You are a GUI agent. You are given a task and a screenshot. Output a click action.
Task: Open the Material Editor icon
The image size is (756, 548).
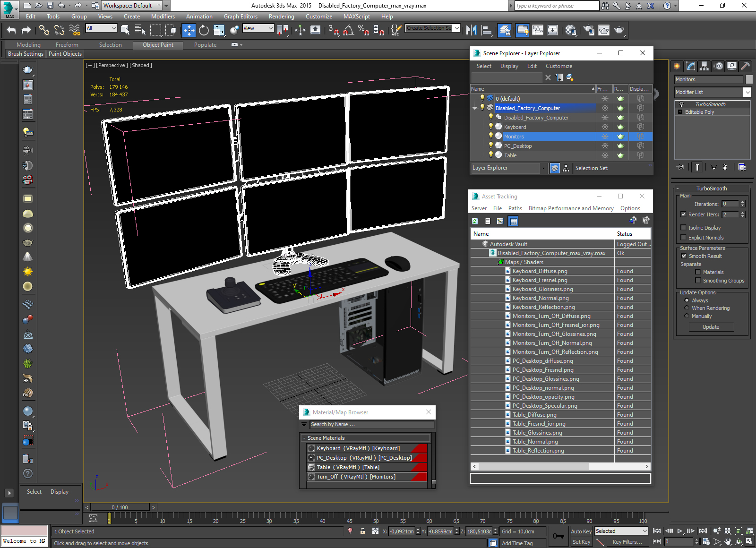point(571,30)
